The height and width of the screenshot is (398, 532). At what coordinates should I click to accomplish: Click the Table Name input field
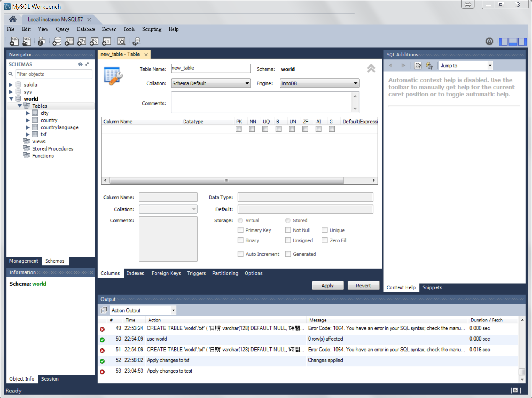211,68
